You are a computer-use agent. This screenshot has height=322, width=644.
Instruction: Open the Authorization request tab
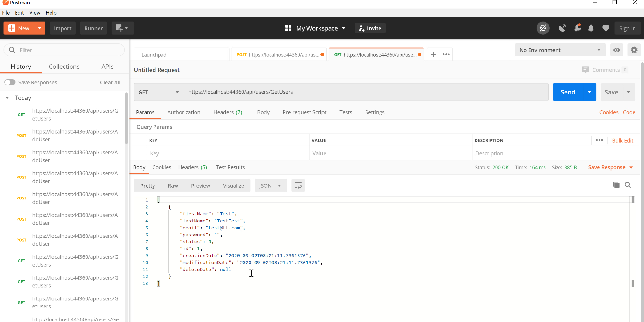pos(184,112)
